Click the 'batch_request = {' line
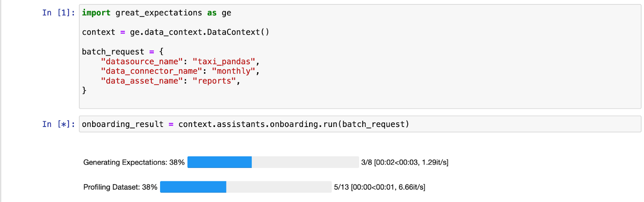Viewport: 644px width, 202px height. tap(123, 52)
